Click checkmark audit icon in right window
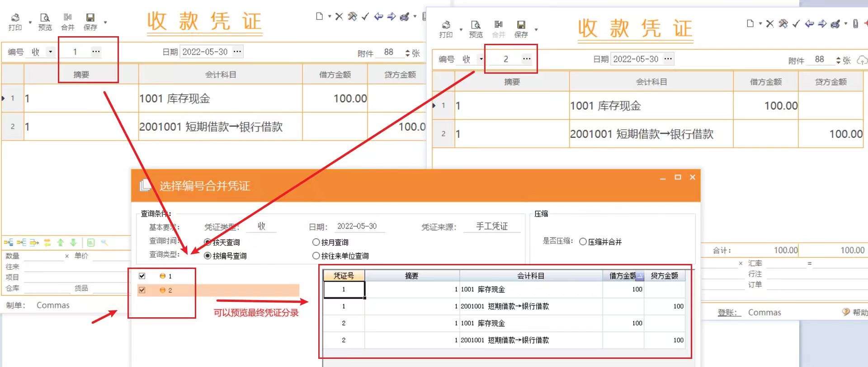Screen dimensions: 868x367 [796, 24]
